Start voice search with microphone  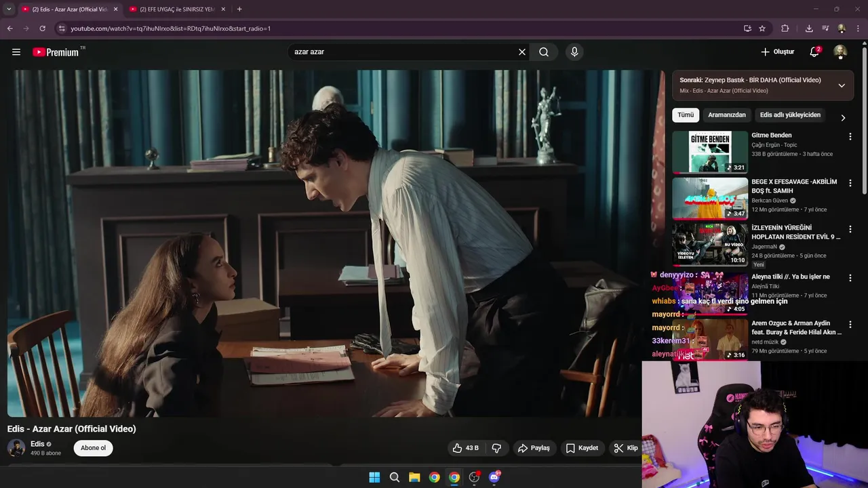[x=574, y=52]
